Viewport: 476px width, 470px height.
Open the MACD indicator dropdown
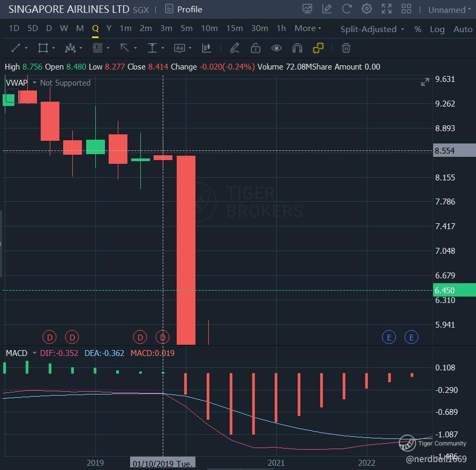[x=35, y=353]
